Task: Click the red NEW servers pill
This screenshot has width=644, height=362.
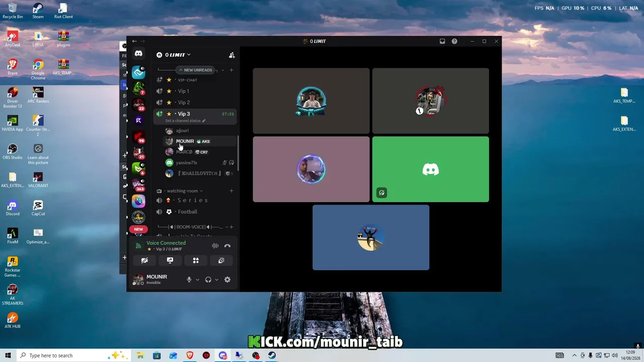Action: [138, 229]
